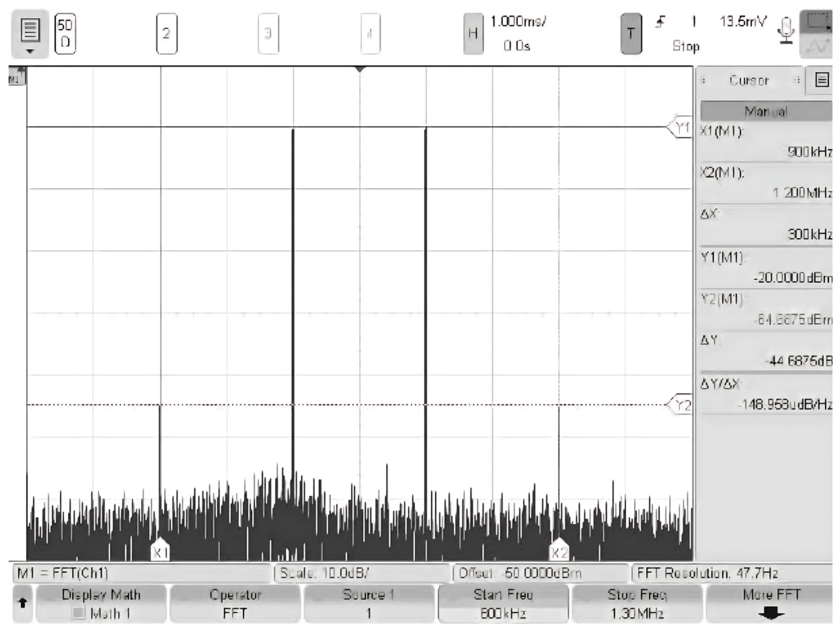Open the Trigger T settings button
The height and width of the screenshot is (632, 840).
click(630, 34)
